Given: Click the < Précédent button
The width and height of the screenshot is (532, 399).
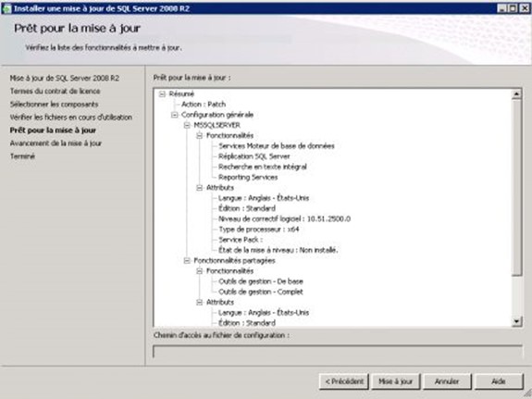Looking at the screenshot, I should [x=343, y=381].
